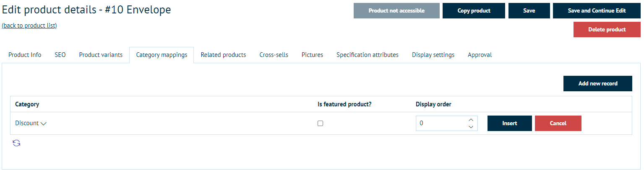Follow the back to product list link
644x170 pixels.
click(x=29, y=26)
